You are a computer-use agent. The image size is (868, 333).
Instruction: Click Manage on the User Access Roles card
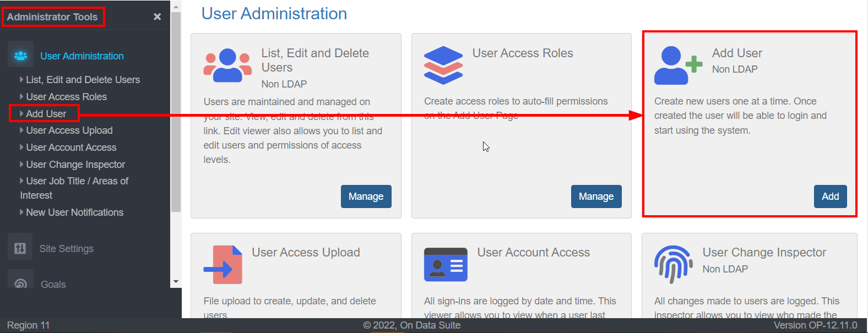click(x=596, y=196)
